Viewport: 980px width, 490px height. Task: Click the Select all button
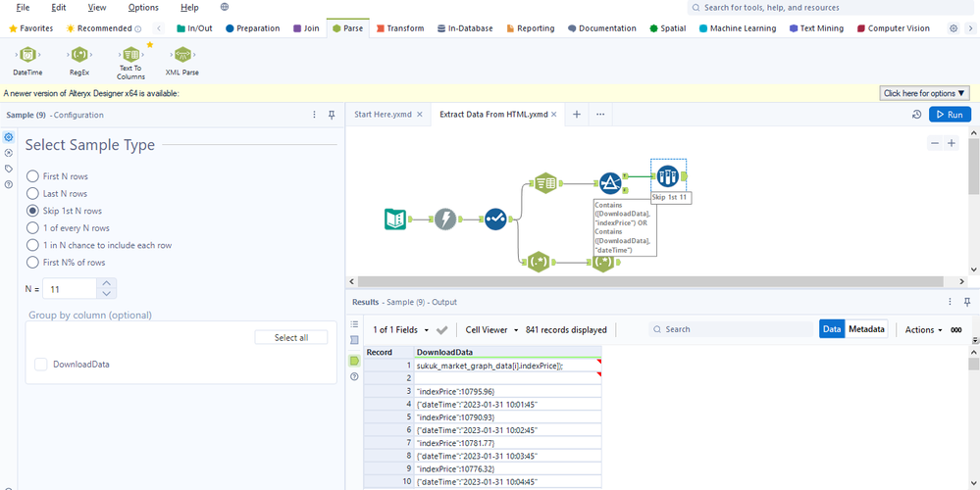tap(291, 338)
